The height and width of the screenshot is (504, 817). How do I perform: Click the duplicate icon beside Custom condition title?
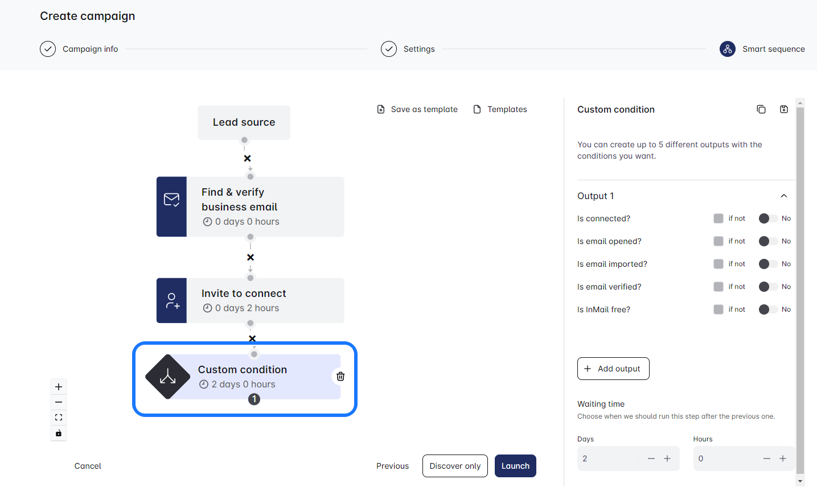(x=761, y=109)
